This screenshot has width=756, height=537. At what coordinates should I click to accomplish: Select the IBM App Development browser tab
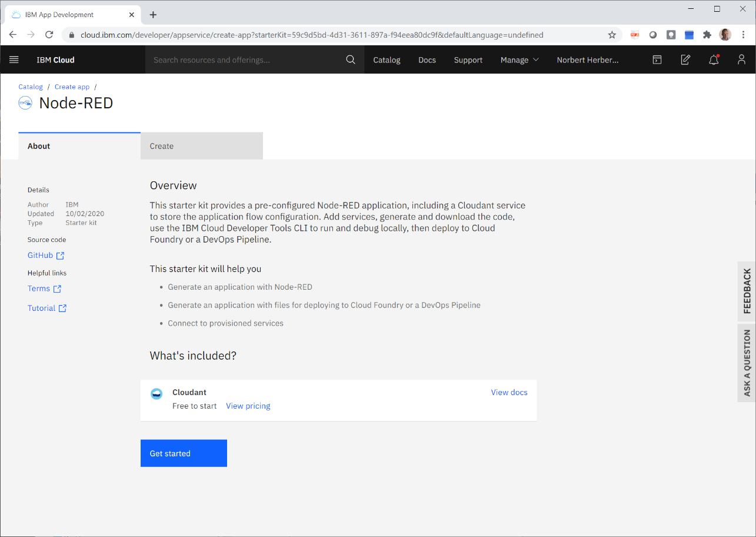(72, 15)
